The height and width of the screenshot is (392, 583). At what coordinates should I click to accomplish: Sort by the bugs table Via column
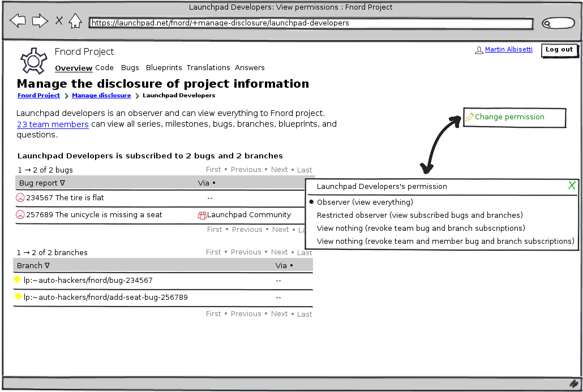tap(207, 183)
